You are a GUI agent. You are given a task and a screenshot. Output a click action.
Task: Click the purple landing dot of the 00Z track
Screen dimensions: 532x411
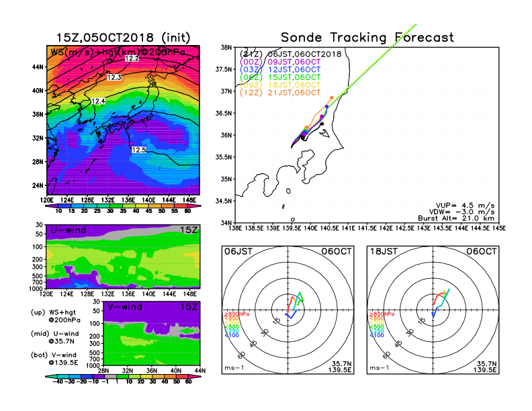pos(322,116)
